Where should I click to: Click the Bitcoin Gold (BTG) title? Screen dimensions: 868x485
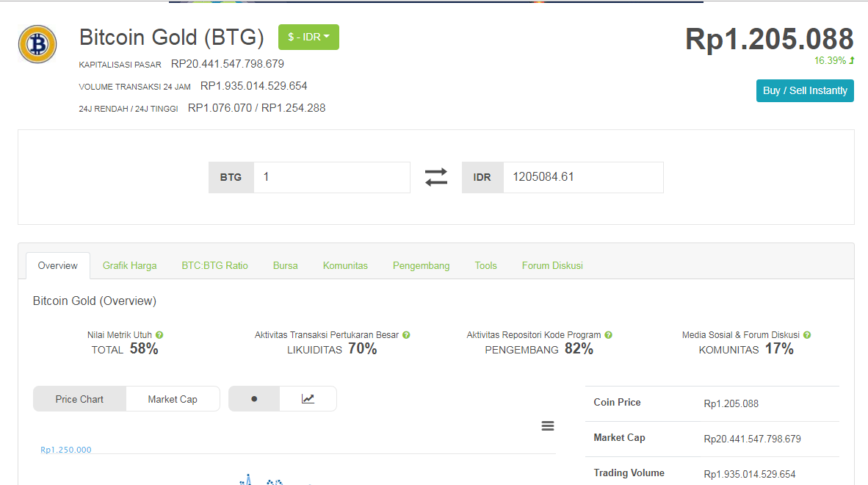(172, 37)
